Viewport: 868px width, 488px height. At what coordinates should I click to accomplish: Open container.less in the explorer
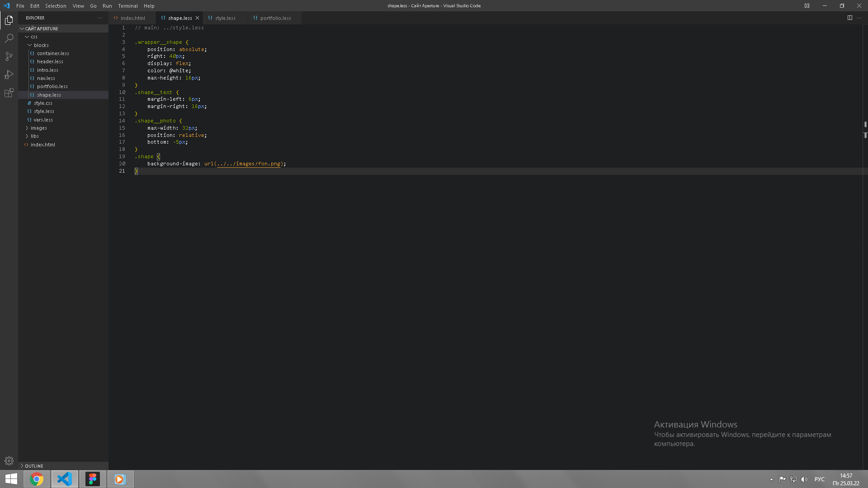click(63, 53)
